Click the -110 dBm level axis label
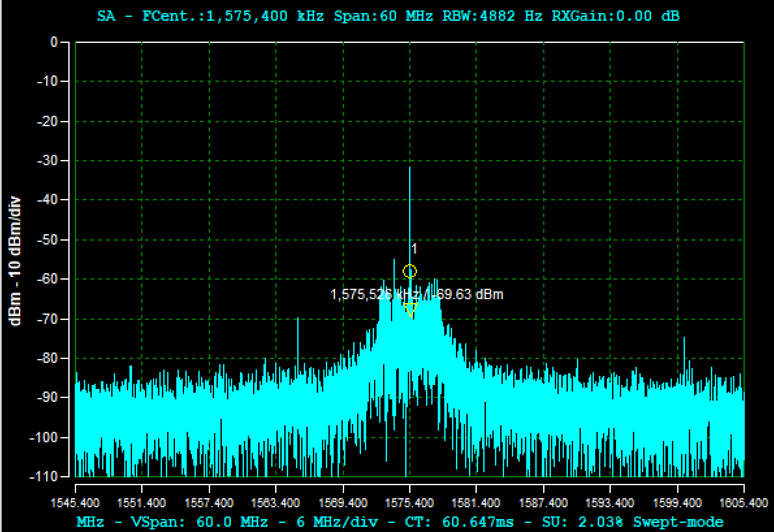This screenshot has height=532, width=774. [44, 477]
